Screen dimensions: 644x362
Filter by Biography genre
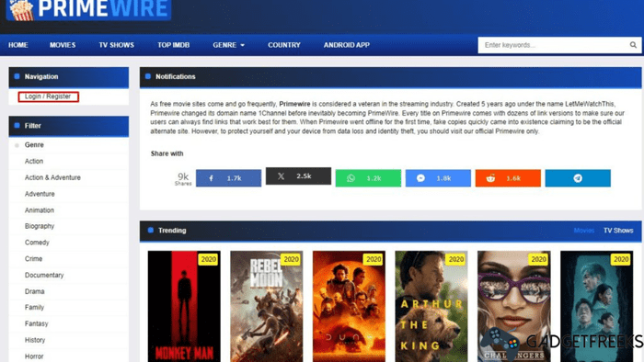(x=39, y=226)
